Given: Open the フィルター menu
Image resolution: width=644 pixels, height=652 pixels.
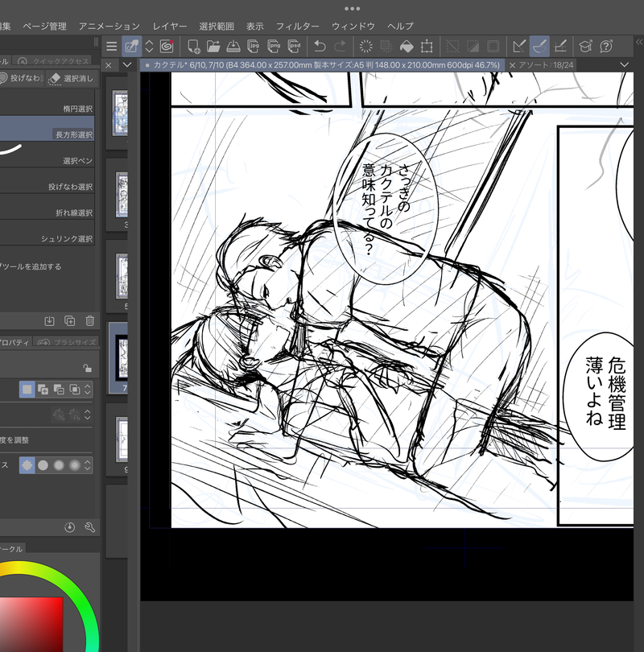Looking at the screenshot, I should pos(298,27).
